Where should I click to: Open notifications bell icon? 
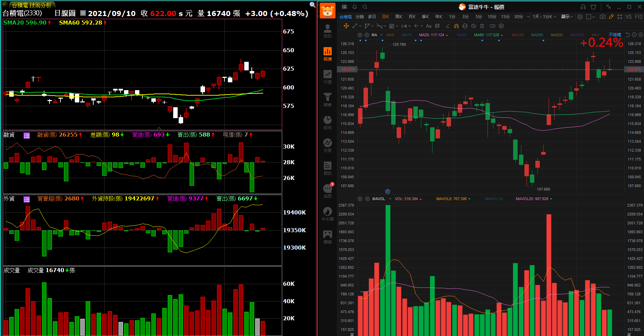[x=355, y=7]
